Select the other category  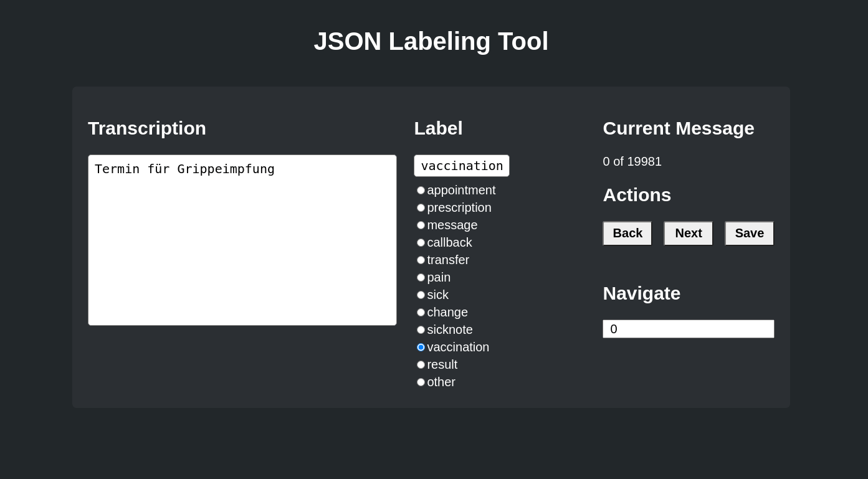point(421,382)
